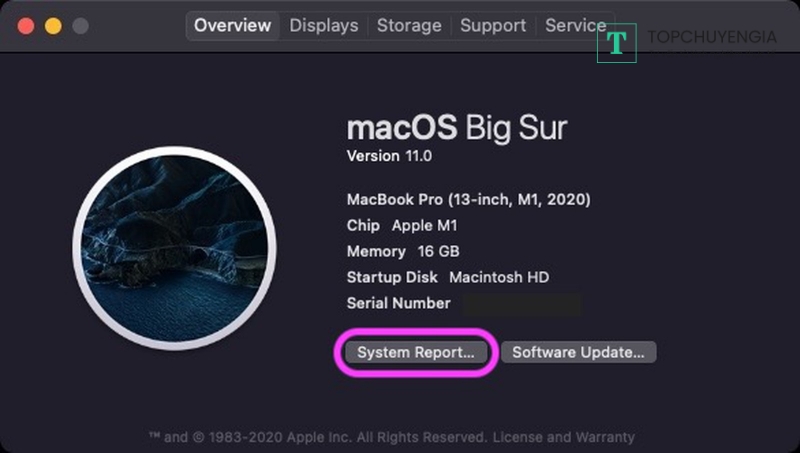
Task: Close the window with the red button
Action: [x=26, y=25]
